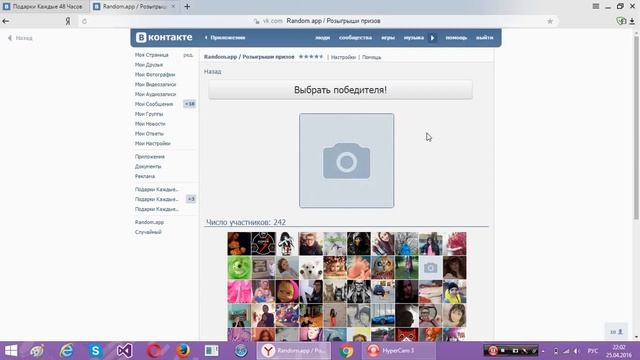This screenshot has width=640, height=360.
Task: Open 'Мои Ответы' in the sidebar
Action: pyautogui.click(x=149, y=133)
